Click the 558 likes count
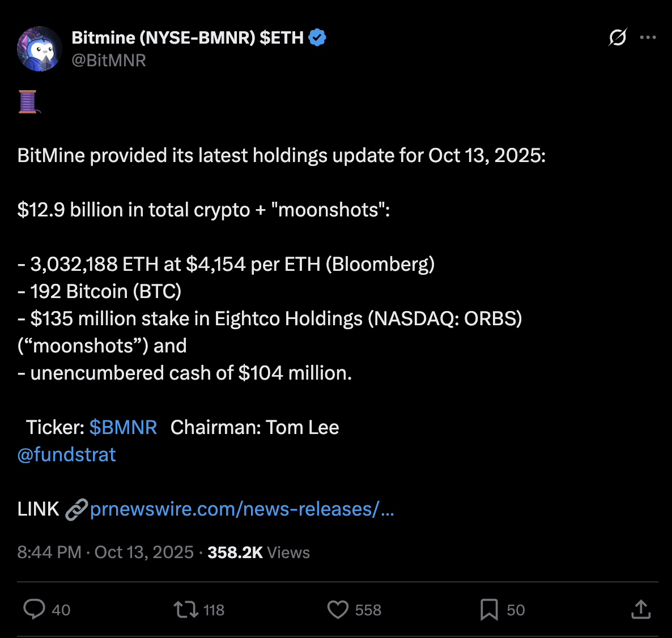 pos(368,610)
